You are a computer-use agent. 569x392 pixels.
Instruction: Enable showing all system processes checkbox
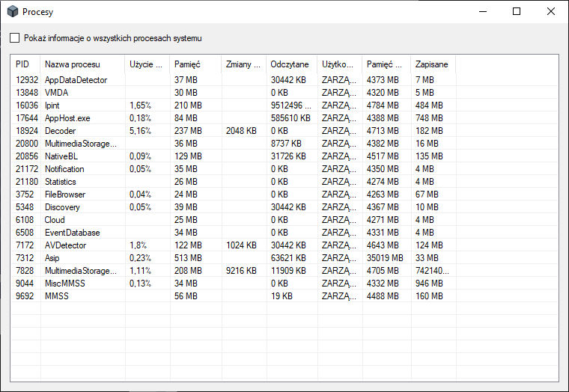pos(15,38)
